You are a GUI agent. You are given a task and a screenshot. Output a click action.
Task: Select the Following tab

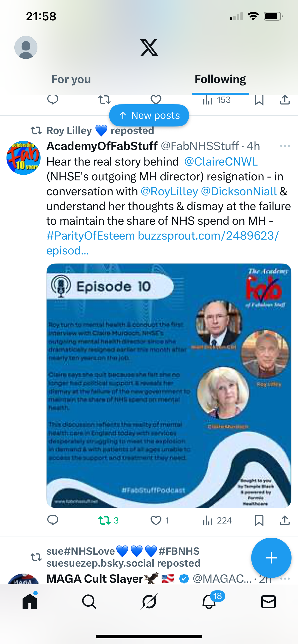220,79
